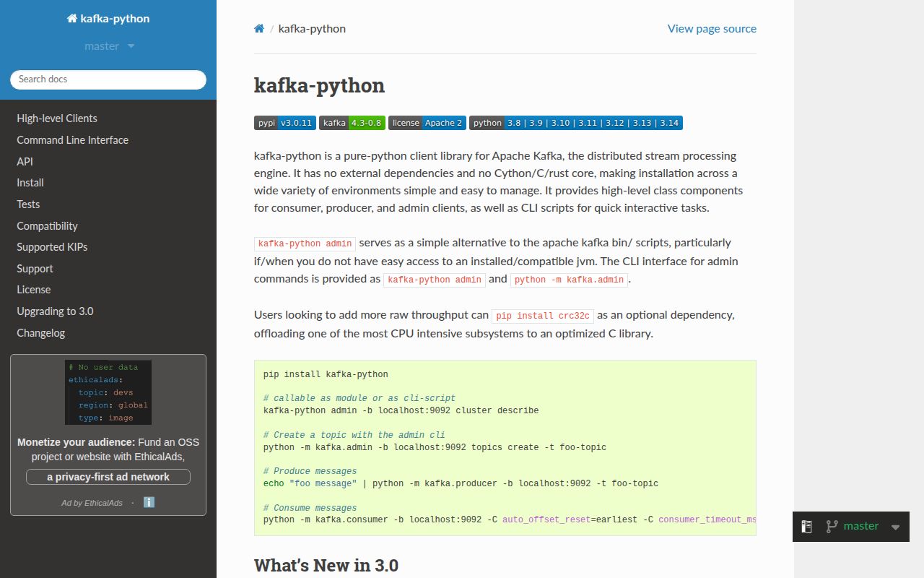Viewport: 924px width, 578px height.
Task: Click the kafka 4.3-0.8 badge
Action: point(352,123)
